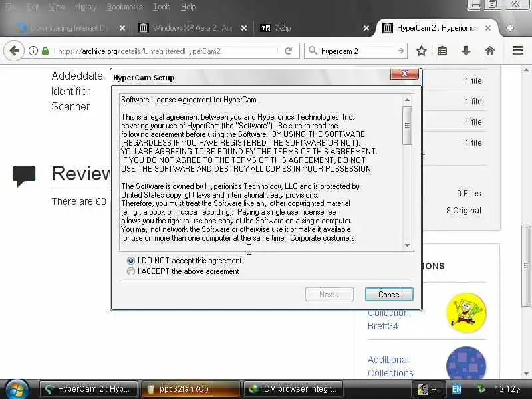Image resolution: width=532 pixels, height=399 pixels.
Task: Open the Additional Collections link
Action: click(x=390, y=366)
